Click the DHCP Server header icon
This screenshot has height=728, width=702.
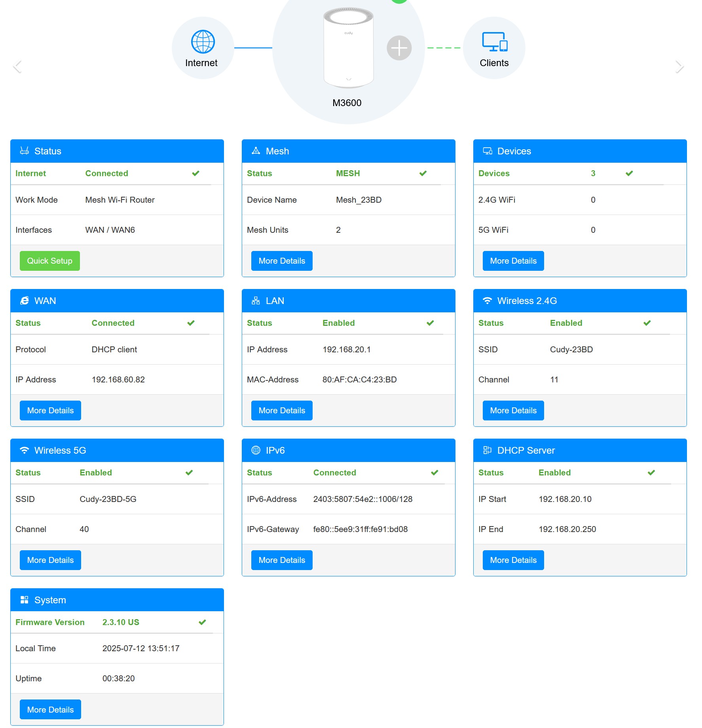tap(487, 450)
